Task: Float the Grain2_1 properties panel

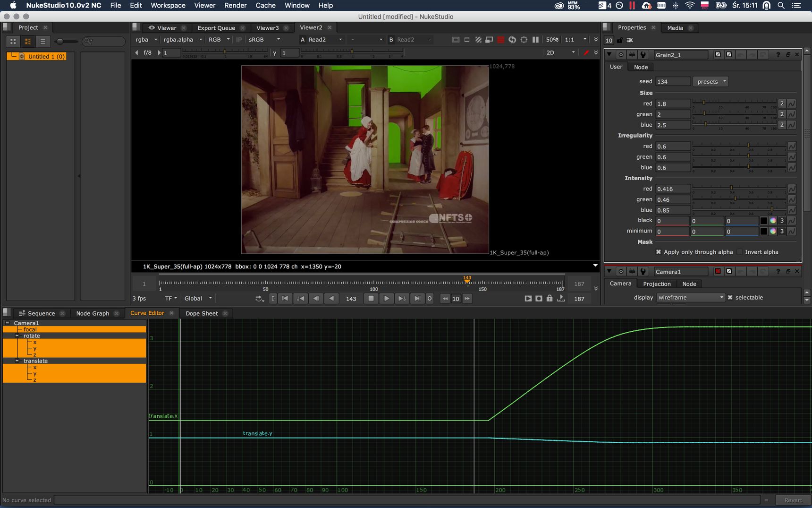Action: (x=788, y=55)
